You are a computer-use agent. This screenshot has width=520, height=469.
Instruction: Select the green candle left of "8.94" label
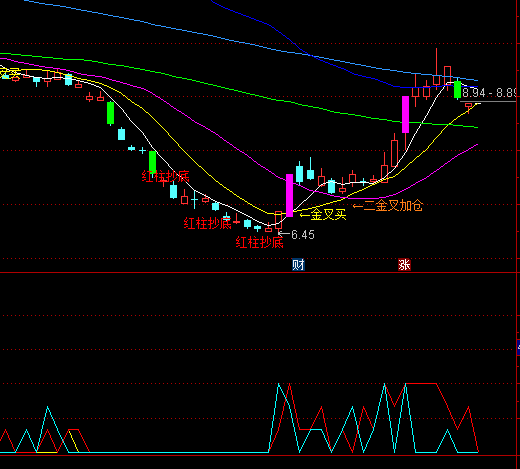click(458, 90)
